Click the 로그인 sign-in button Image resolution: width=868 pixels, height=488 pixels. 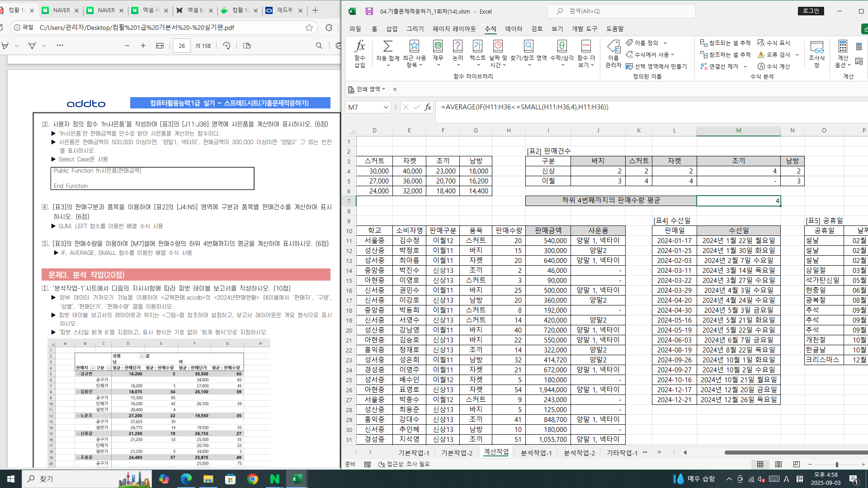coord(811,11)
